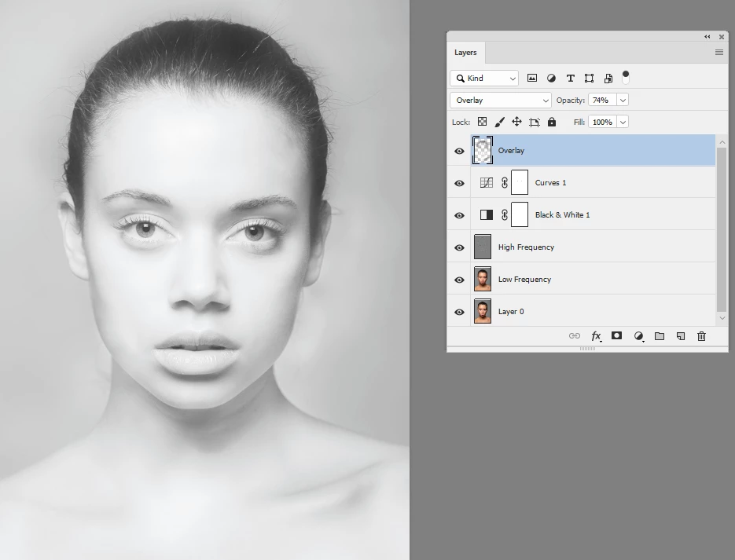
Task: Filter for smart objects icon
Action: 608,79
